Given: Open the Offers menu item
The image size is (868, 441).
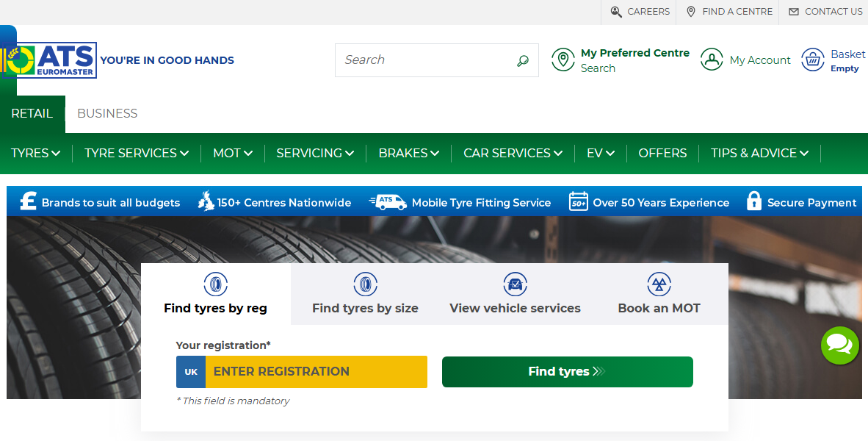Looking at the screenshot, I should (662, 153).
